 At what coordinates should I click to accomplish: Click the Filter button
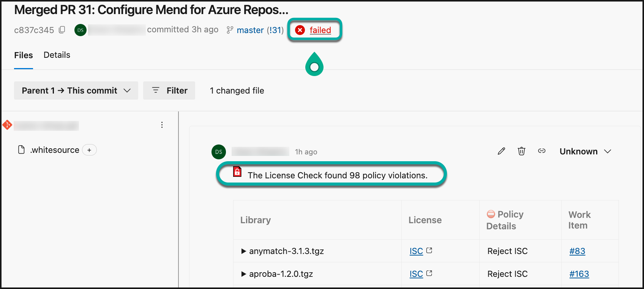(169, 91)
